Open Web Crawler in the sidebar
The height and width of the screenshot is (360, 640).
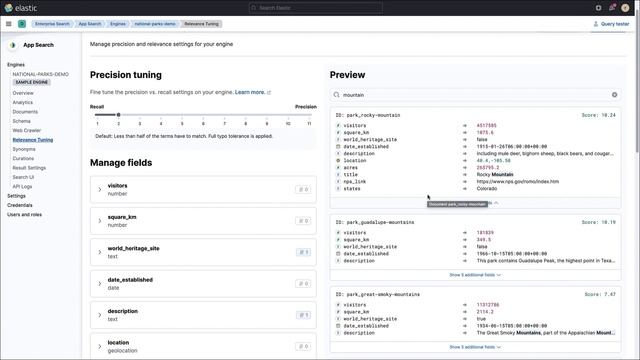tap(27, 131)
